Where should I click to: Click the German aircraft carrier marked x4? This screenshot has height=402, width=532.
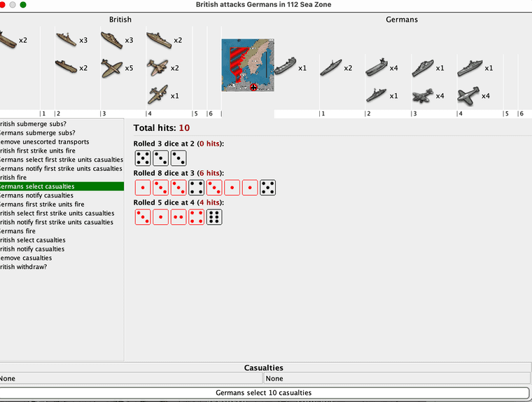[377, 68]
